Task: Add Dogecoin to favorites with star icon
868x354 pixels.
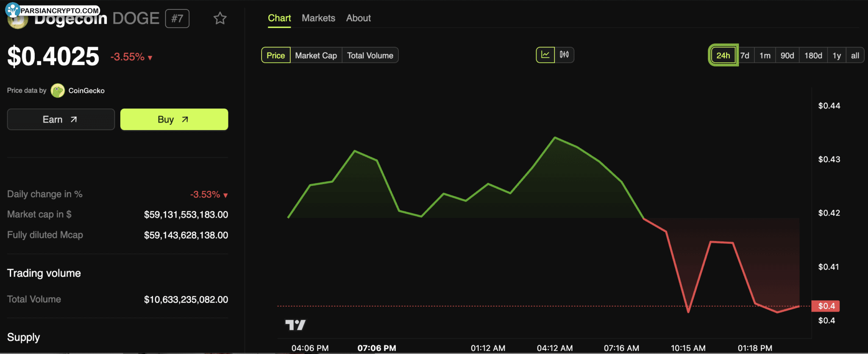Action: point(220,18)
